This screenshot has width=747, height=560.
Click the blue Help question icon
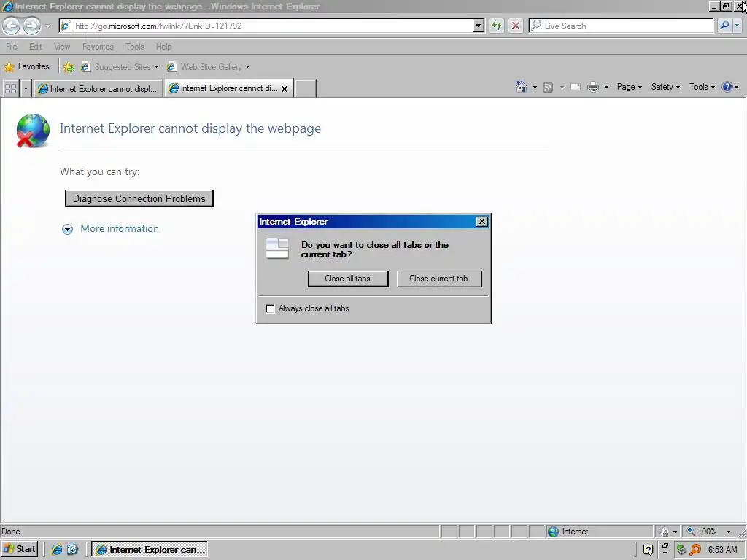coord(727,87)
